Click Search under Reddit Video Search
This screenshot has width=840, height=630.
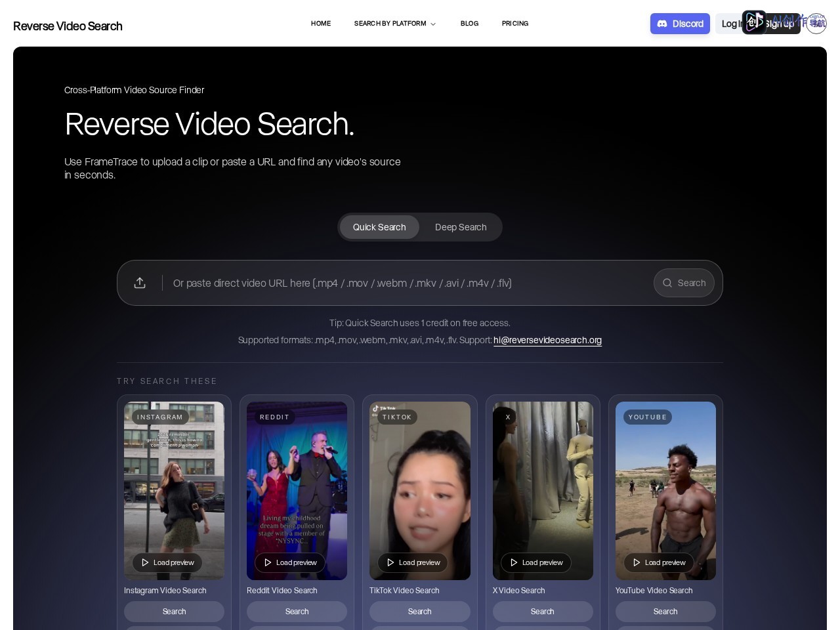[x=297, y=612]
